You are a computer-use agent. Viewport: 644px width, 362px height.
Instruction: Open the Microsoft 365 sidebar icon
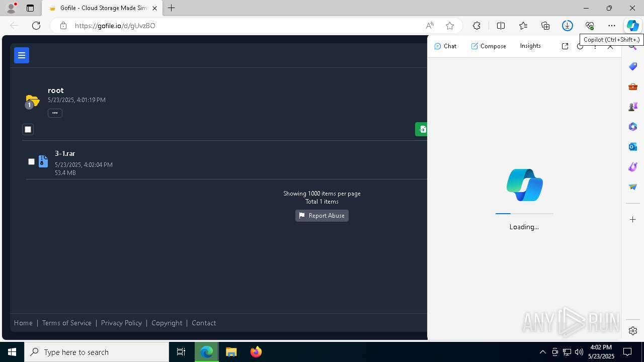[x=633, y=127]
